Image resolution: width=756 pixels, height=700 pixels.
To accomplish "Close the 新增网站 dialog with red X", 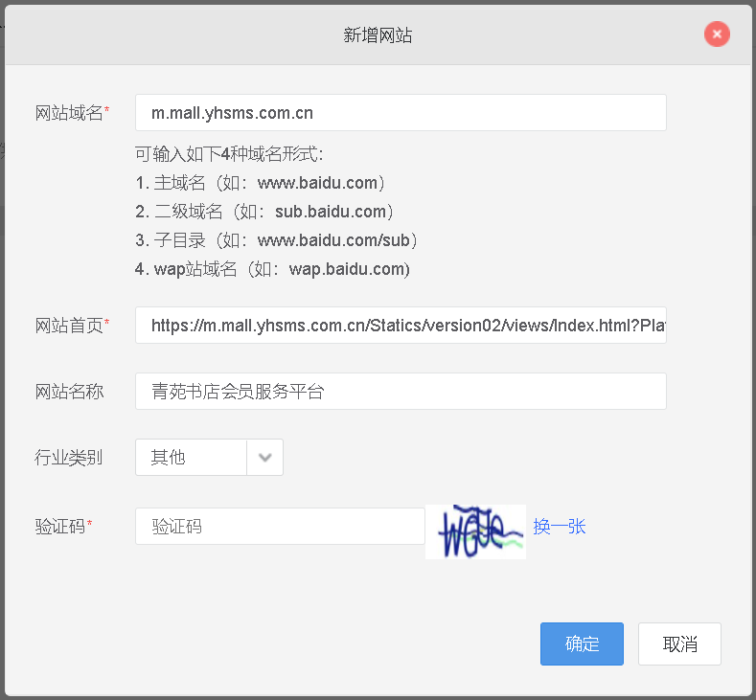I will 717,34.
